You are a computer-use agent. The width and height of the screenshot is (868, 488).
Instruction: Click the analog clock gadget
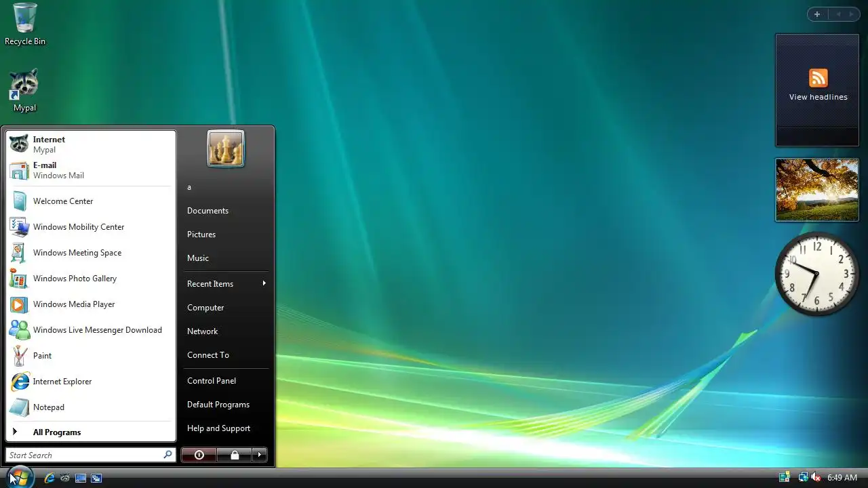[x=817, y=273]
